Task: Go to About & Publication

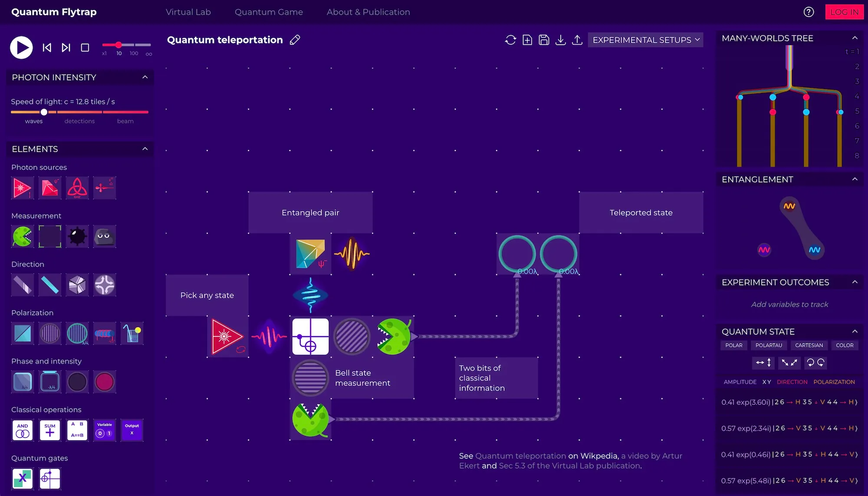Action: (x=368, y=12)
